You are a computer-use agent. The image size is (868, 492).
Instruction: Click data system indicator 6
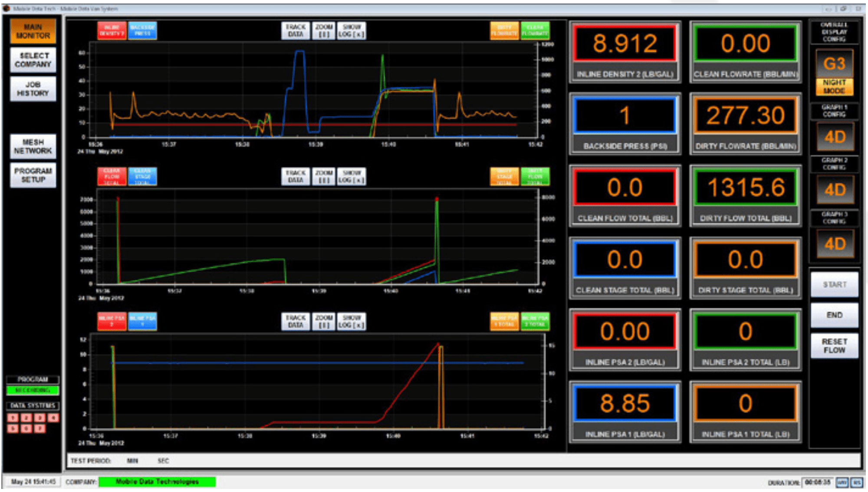[x=26, y=429]
